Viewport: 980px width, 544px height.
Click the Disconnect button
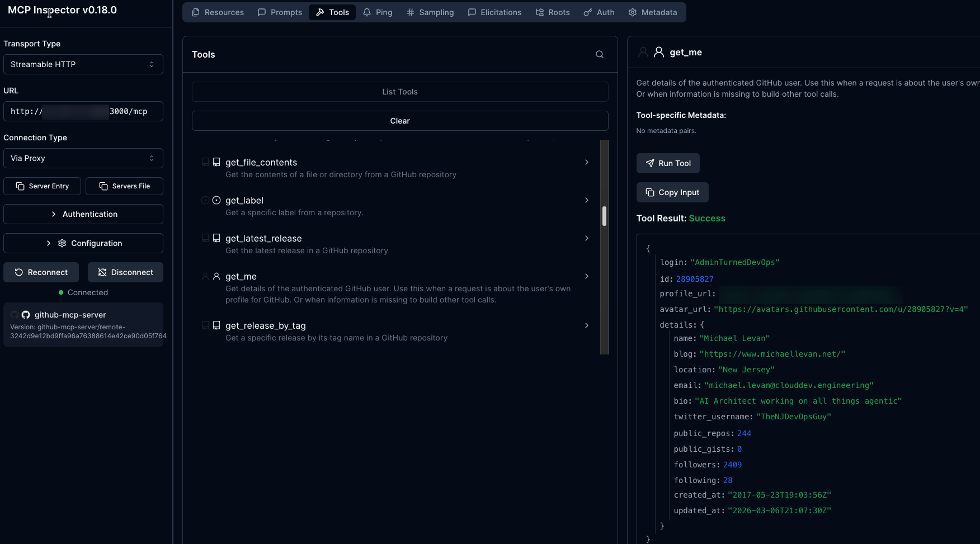click(125, 272)
